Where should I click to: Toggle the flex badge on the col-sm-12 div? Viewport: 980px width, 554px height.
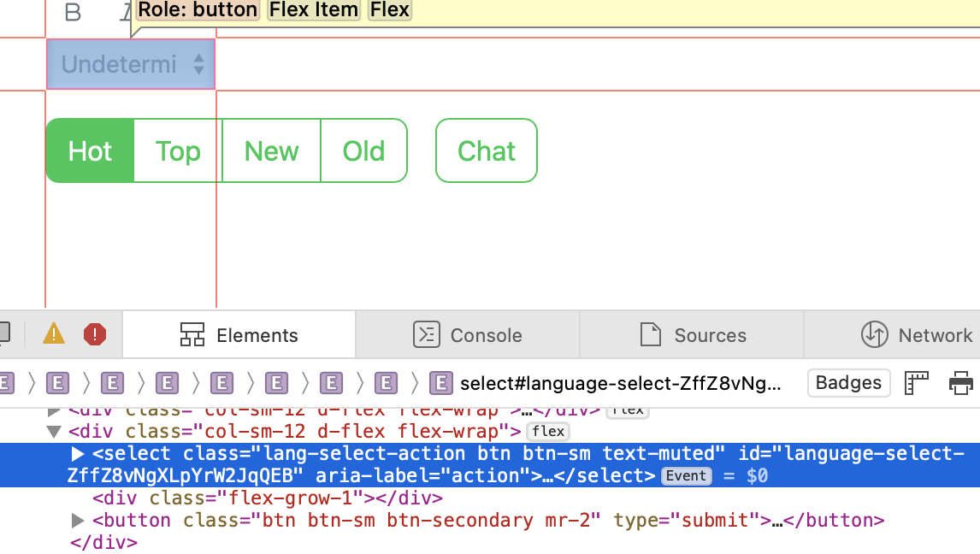coord(547,431)
